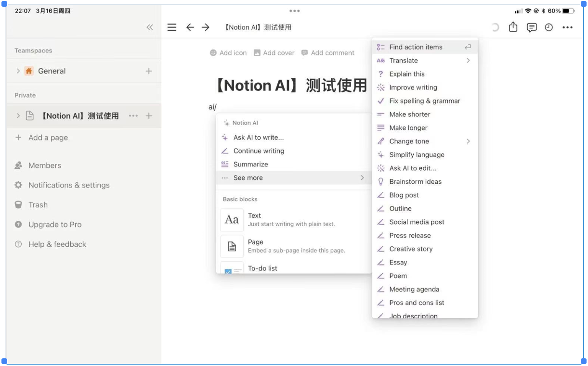Click the 'ai/' text line
This screenshot has height=366, width=588.
(x=212, y=107)
